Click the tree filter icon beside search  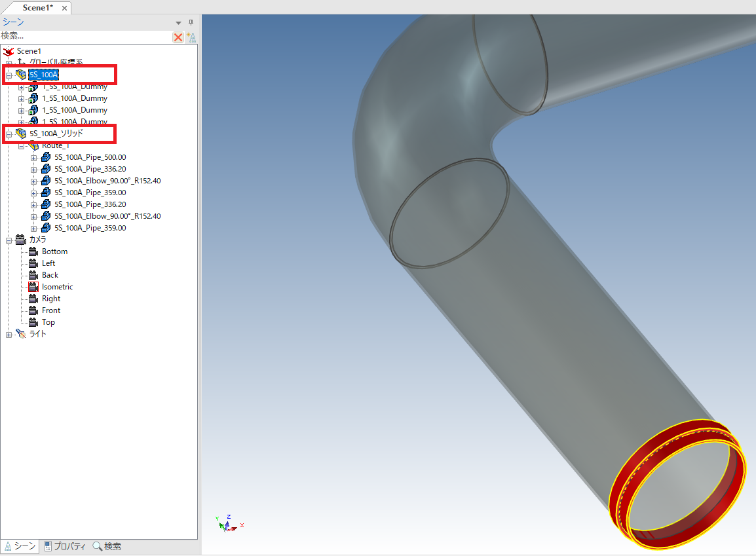pyautogui.click(x=191, y=37)
